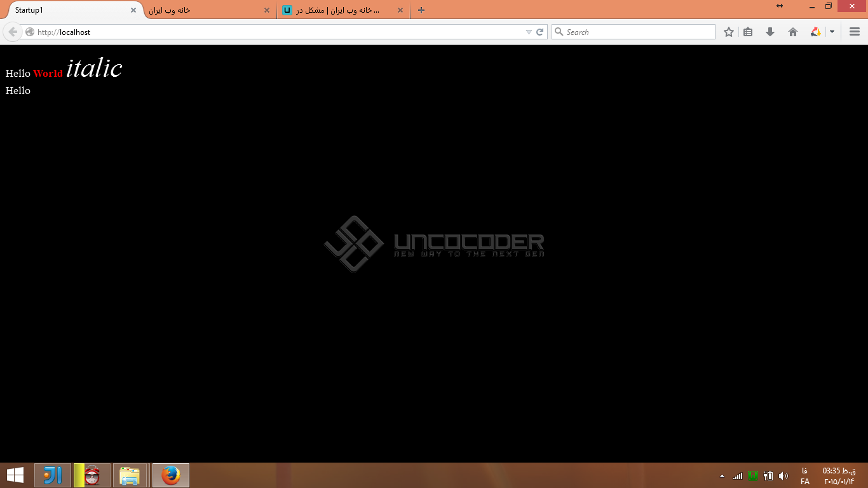Click the colorful three-arrow add-on icon
868x488 pixels.
pos(816,32)
